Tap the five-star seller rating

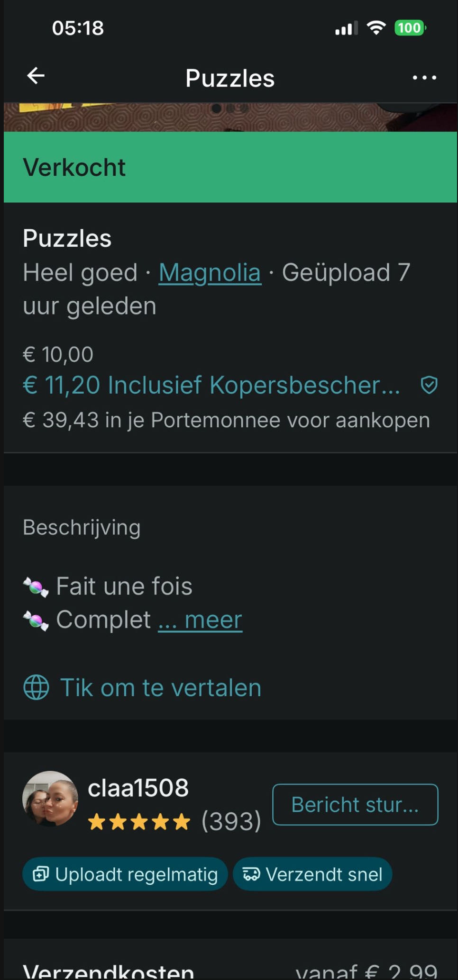pos(139,822)
